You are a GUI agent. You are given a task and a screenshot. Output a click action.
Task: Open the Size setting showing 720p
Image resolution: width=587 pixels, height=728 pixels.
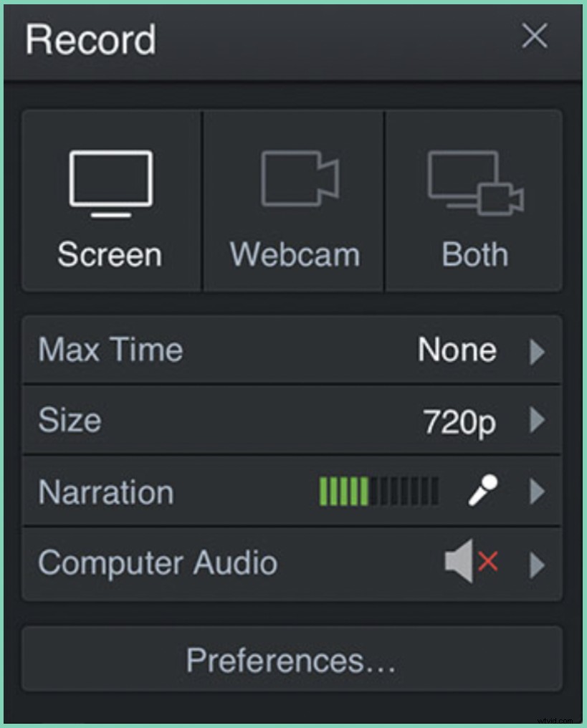536,422
